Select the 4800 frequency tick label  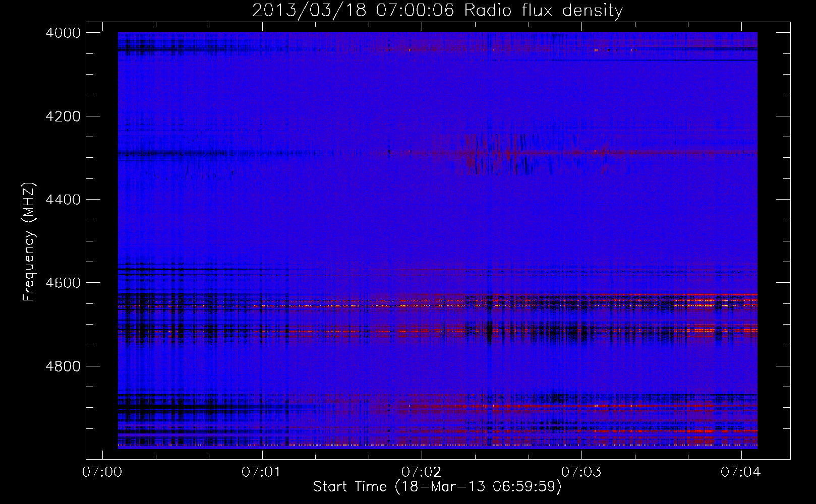click(63, 366)
